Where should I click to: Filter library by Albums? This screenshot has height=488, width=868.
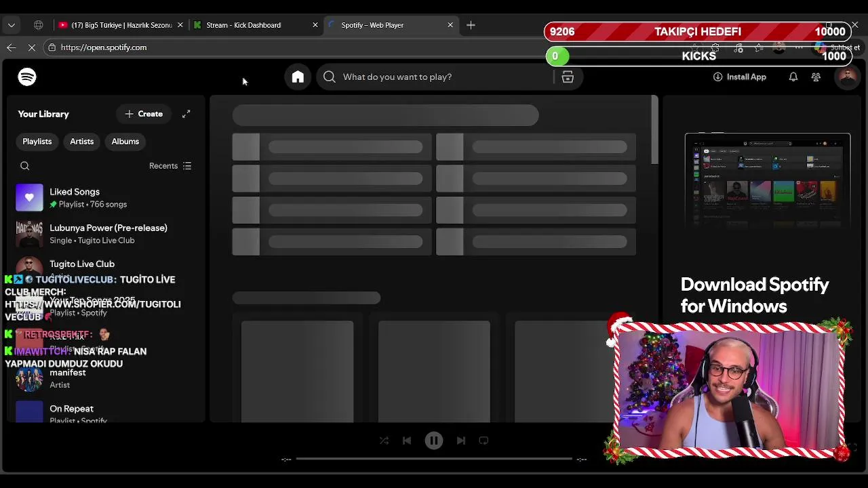point(125,142)
